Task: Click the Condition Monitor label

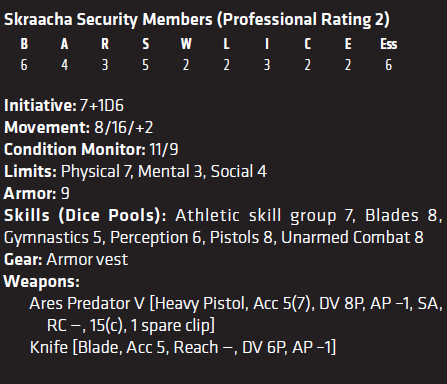Action: (75, 149)
